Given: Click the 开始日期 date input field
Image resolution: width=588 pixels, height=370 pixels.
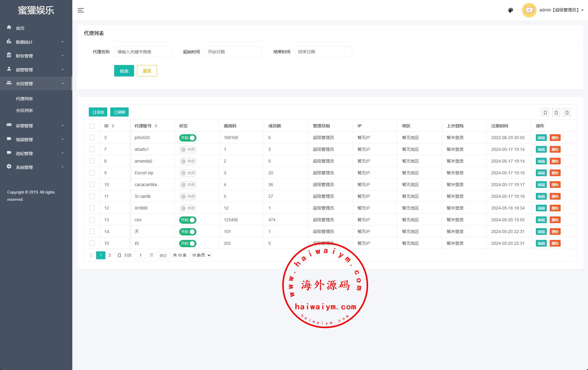Looking at the screenshot, I should [233, 52].
